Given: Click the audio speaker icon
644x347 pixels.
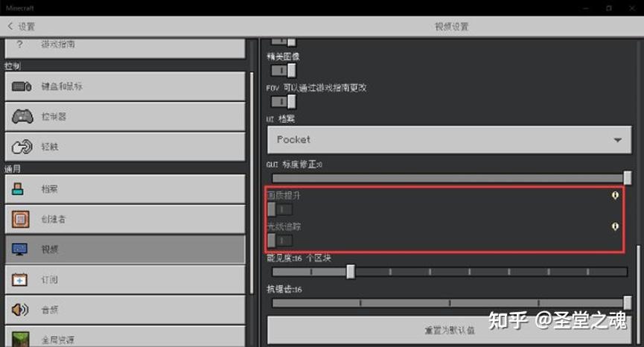Looking at the screenshot, I should pos(20,310).
